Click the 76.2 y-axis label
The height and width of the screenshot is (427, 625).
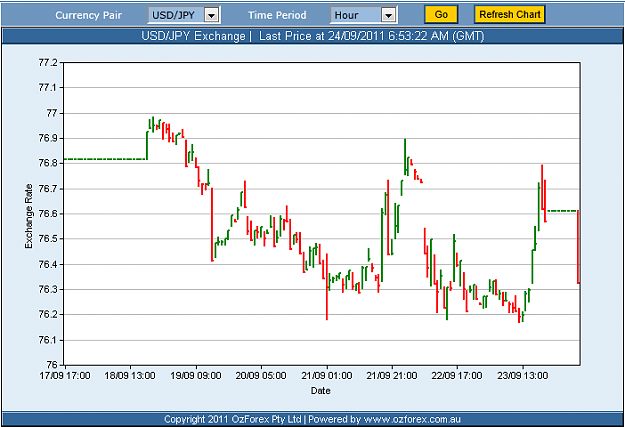[48, 315]
